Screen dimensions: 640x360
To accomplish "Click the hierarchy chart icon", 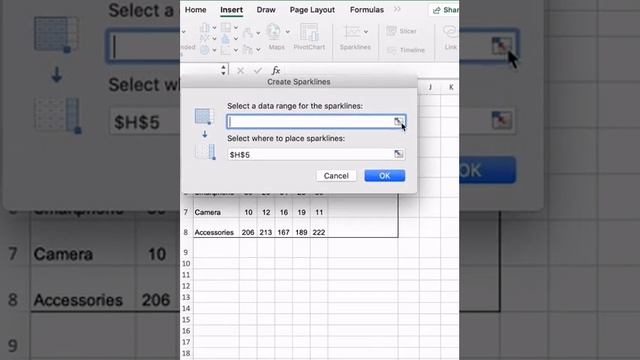I will [x=225, y=28].
